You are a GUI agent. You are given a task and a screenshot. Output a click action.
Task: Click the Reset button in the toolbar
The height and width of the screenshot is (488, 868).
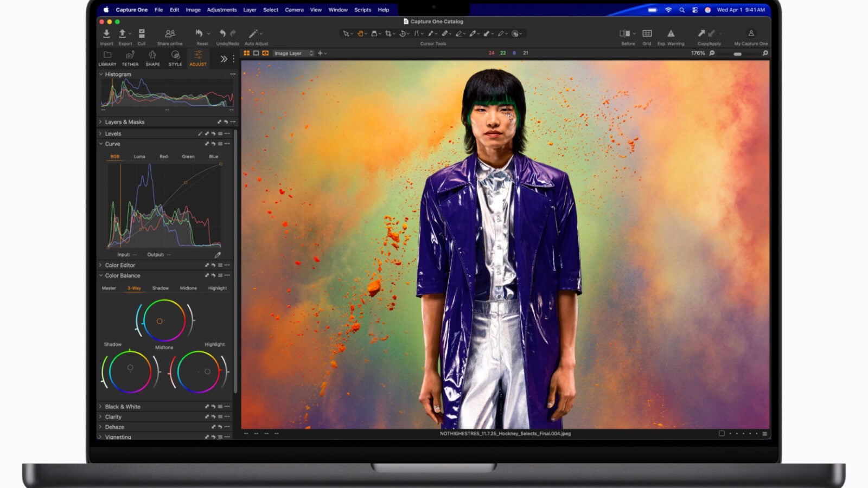[200, 34]
